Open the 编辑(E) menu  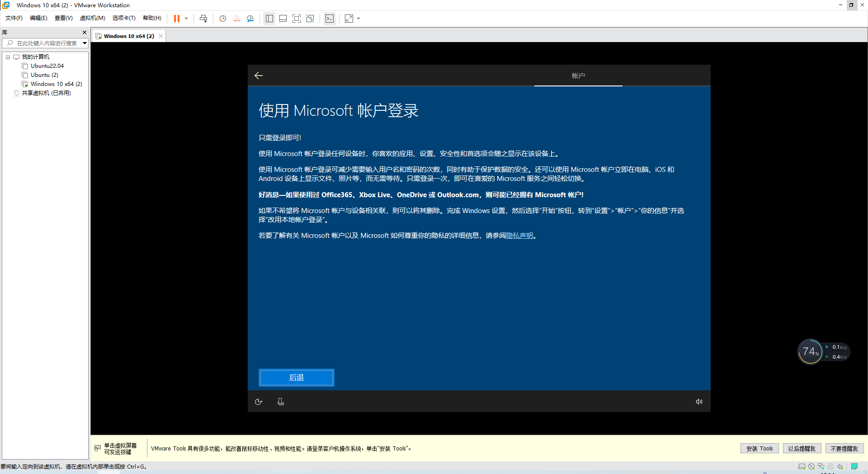click(38, 18)
